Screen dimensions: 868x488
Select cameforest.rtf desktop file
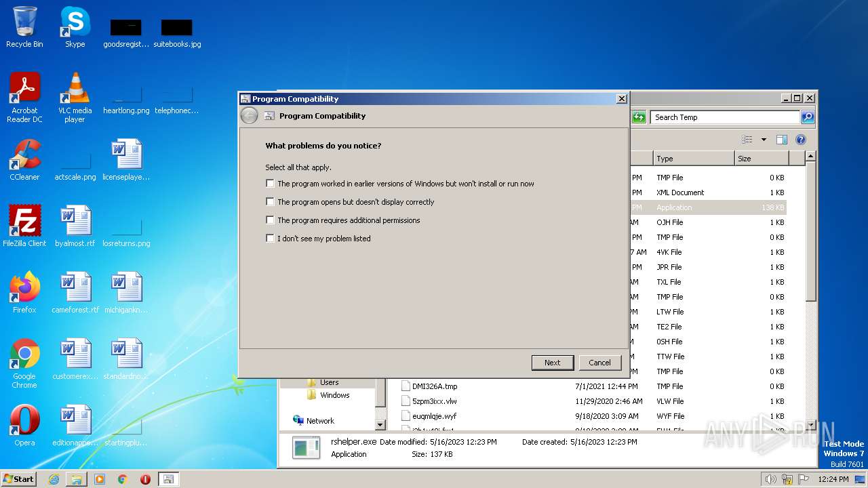pos(75,292)
